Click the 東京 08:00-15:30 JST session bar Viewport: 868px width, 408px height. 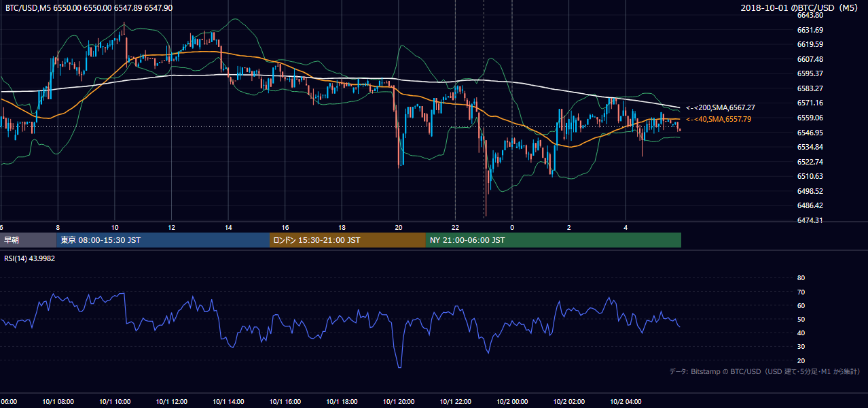[162, 240]
